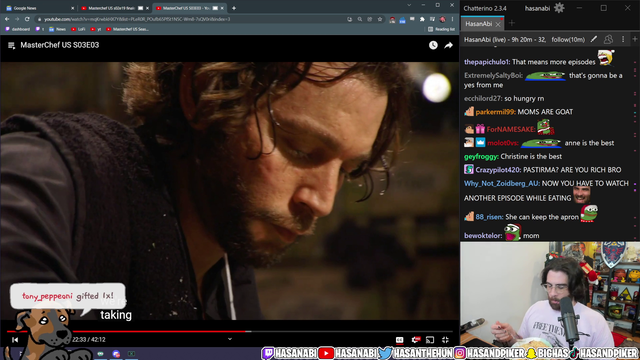Click the video frame to pause playback
The height and width of the screenshot is (360, 640).
pos(230,191)
